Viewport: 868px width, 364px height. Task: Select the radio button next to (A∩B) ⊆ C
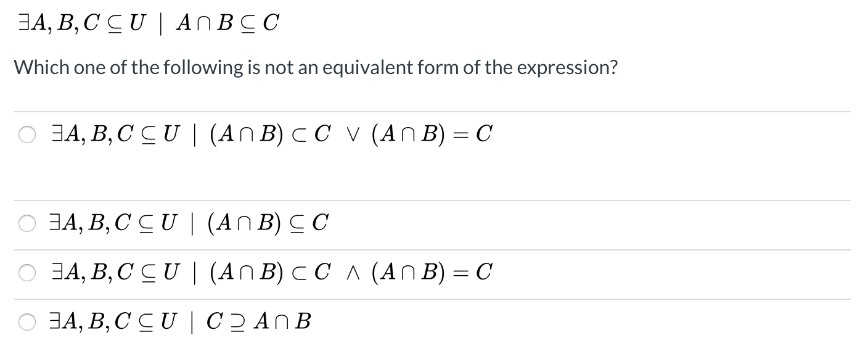click(x=27, y=223)
